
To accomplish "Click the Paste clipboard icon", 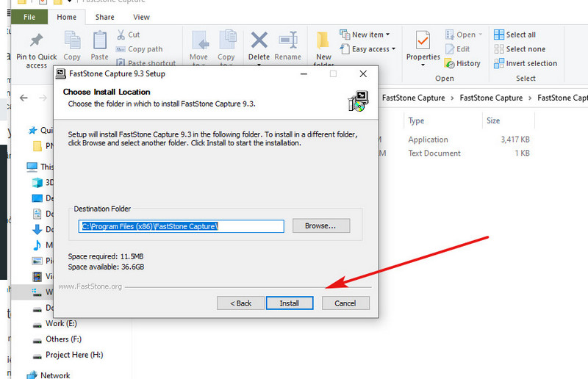I will coord(100,40).
